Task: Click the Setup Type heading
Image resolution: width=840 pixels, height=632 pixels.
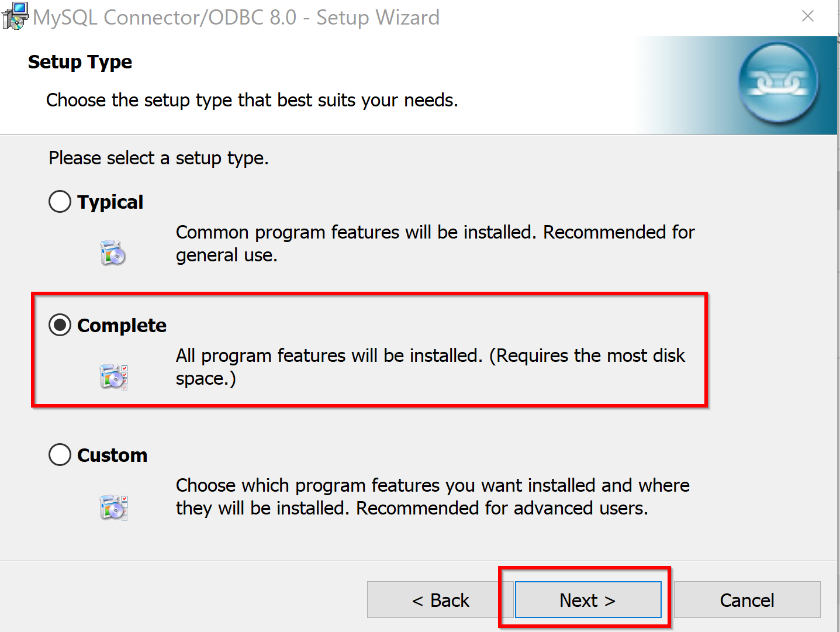Action: click(x=80, y=62)
